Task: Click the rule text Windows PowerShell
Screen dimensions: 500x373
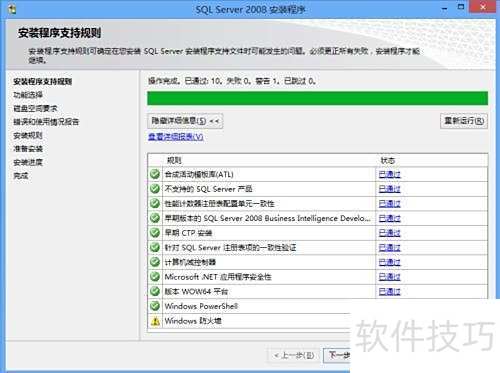Action: tap(201, 306)
